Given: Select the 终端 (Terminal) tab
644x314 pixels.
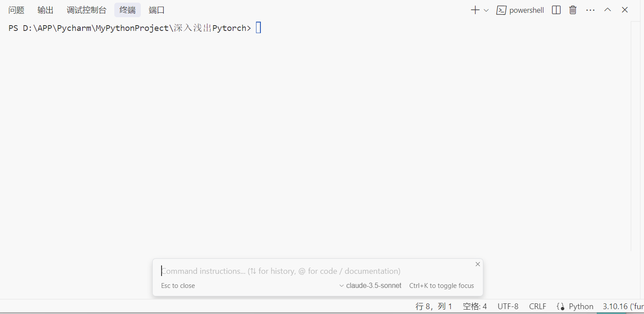Looking at the screenshot, I should pos(128,10).
